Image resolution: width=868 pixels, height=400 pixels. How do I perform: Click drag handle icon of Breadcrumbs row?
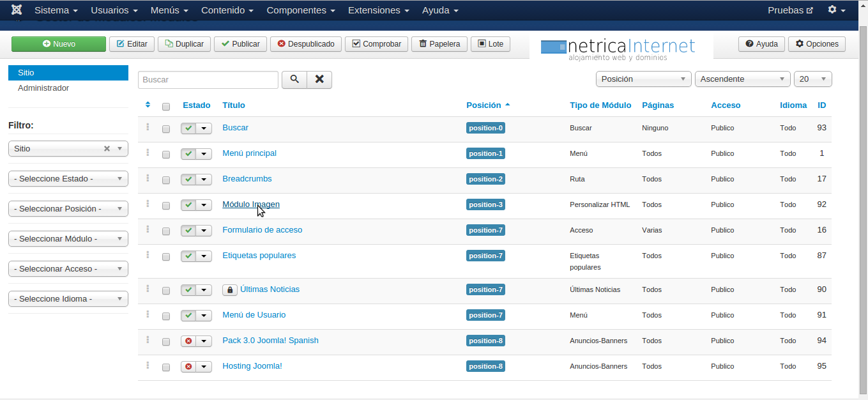(148, 178)
